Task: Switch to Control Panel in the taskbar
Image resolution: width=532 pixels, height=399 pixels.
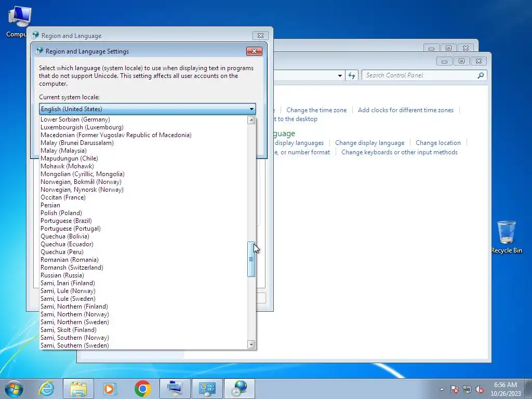Action: pos(207,389)
